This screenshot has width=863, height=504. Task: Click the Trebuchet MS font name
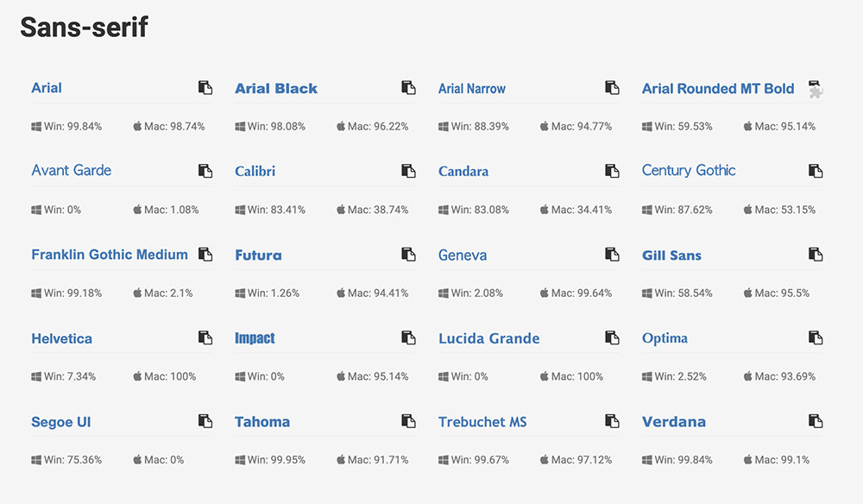click(482, 422)
